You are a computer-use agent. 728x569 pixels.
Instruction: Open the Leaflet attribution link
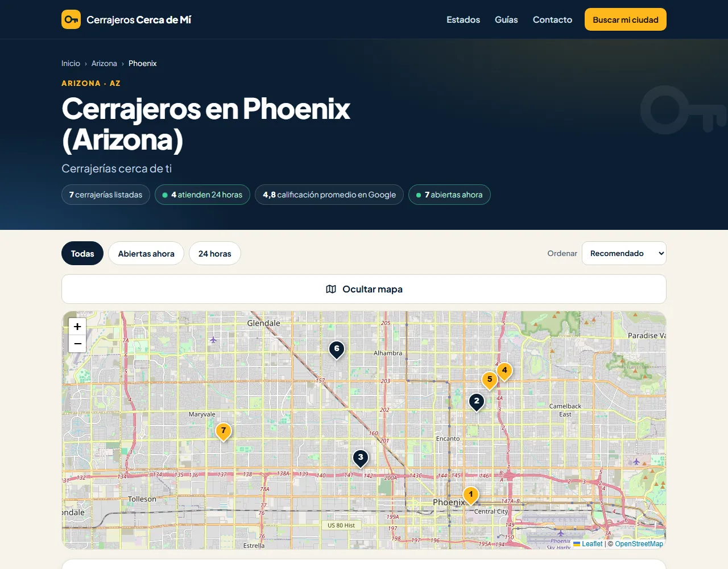tap(588, 544)
